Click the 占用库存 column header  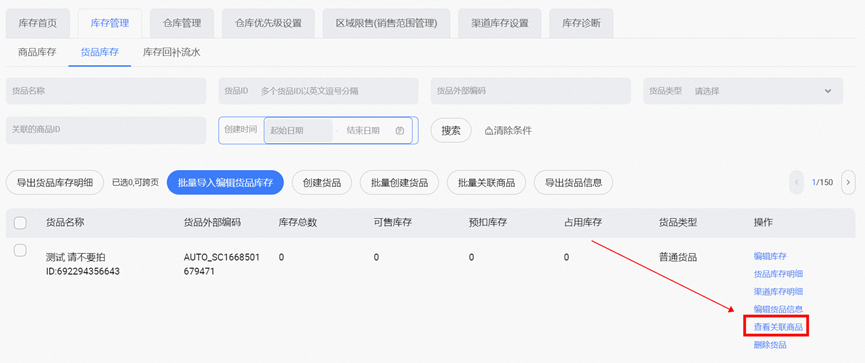583,222
